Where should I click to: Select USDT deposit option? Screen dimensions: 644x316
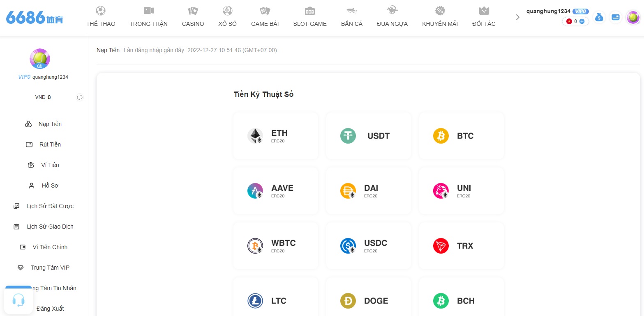point(369,136)
